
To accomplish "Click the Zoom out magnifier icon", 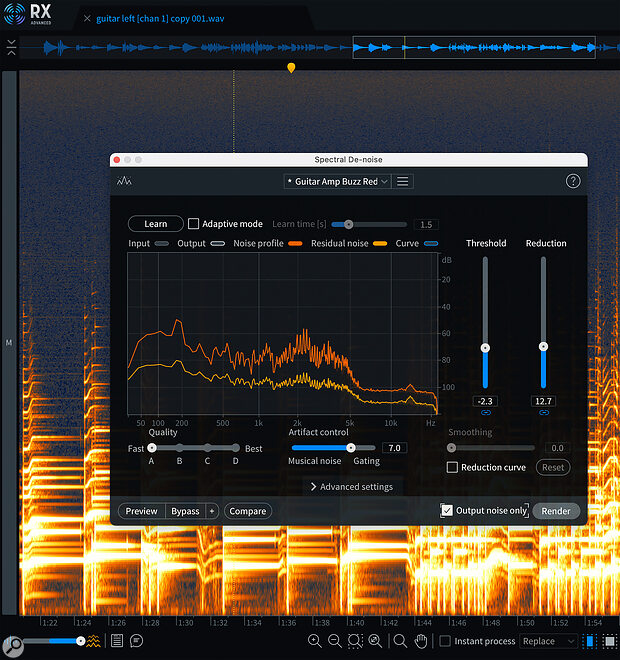I will coord(335,641).
